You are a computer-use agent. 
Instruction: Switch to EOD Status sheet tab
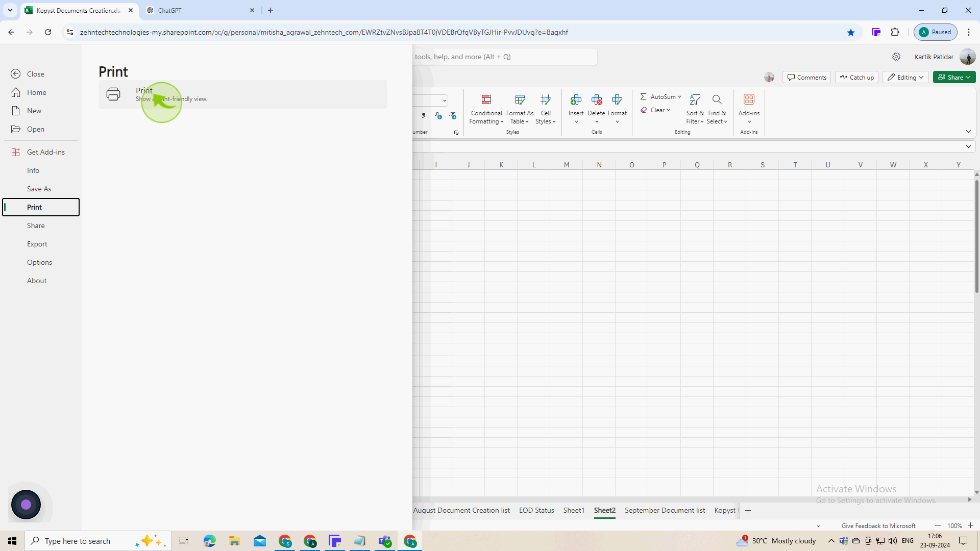click(536, 511)
